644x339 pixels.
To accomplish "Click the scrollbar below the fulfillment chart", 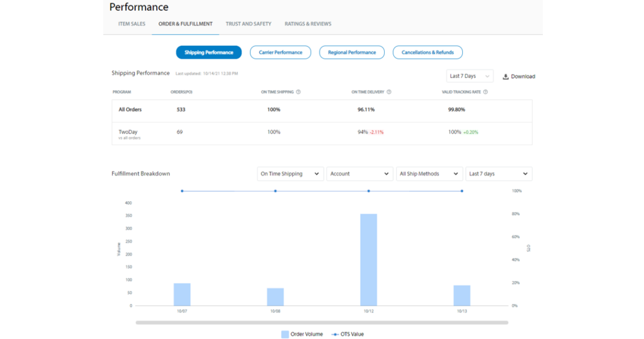I will 322,322.
